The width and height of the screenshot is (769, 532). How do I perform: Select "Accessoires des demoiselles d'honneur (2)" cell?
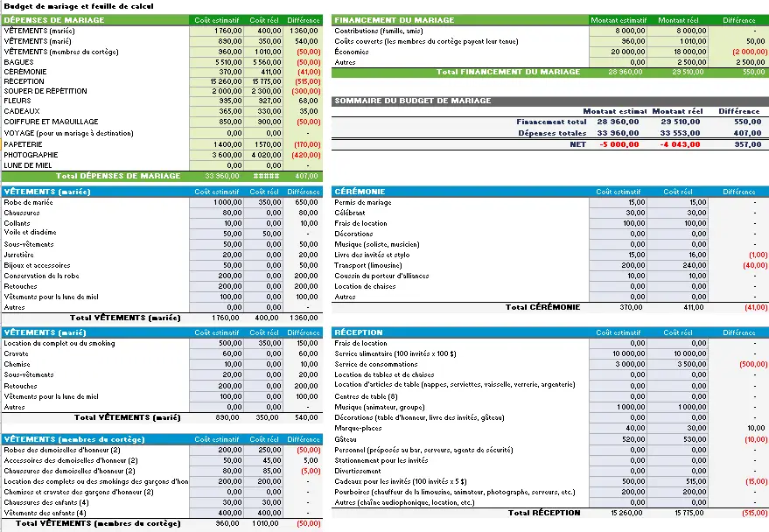pyautogui.click(x=71, y=461)
